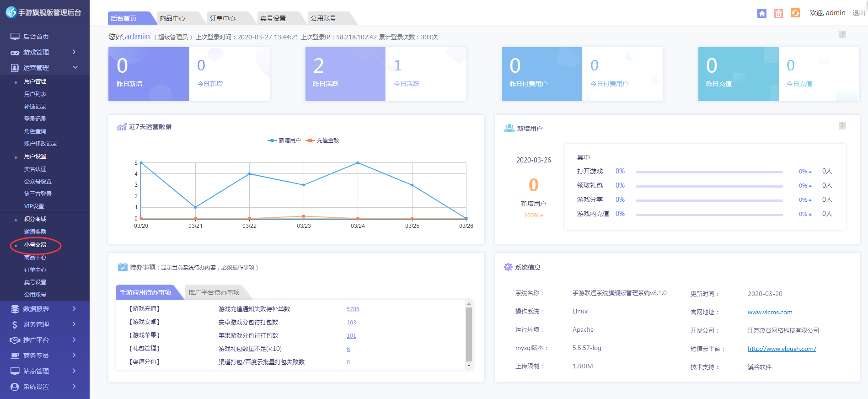
Task: Click the 后台首页 monitor icon in sidebar
Action: tap(15, 37)
